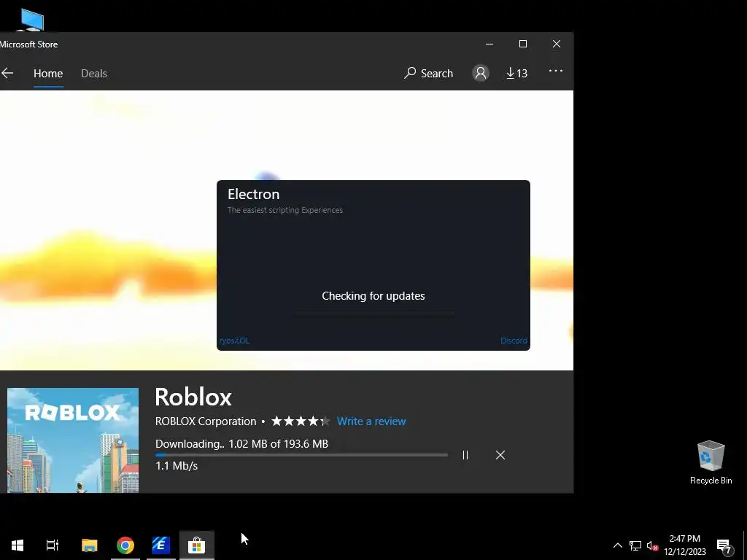Click the Electron update progress bar
The height and width of the screenshot is (560, 747).
tap(374, 313)
